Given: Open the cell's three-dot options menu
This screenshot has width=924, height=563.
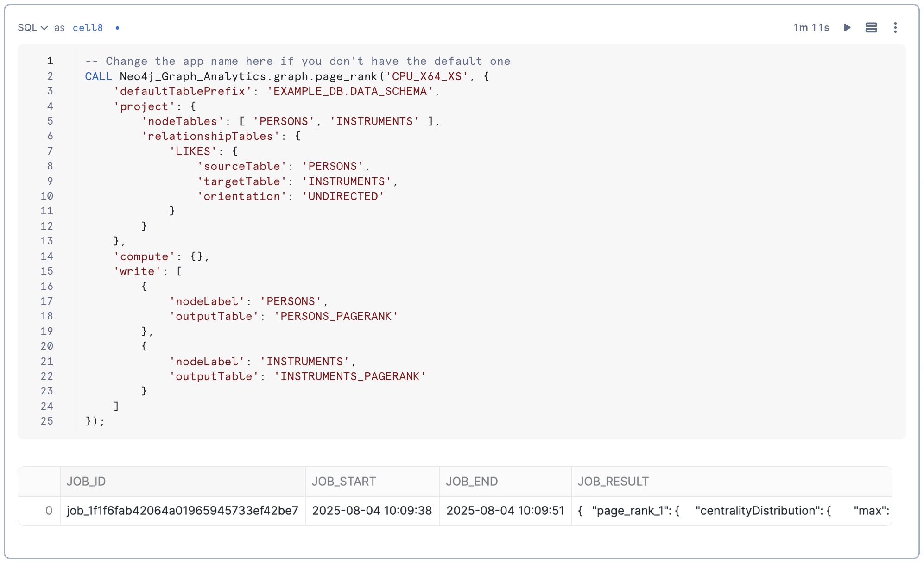Looking at the screenshot, I should coord(895,28).
